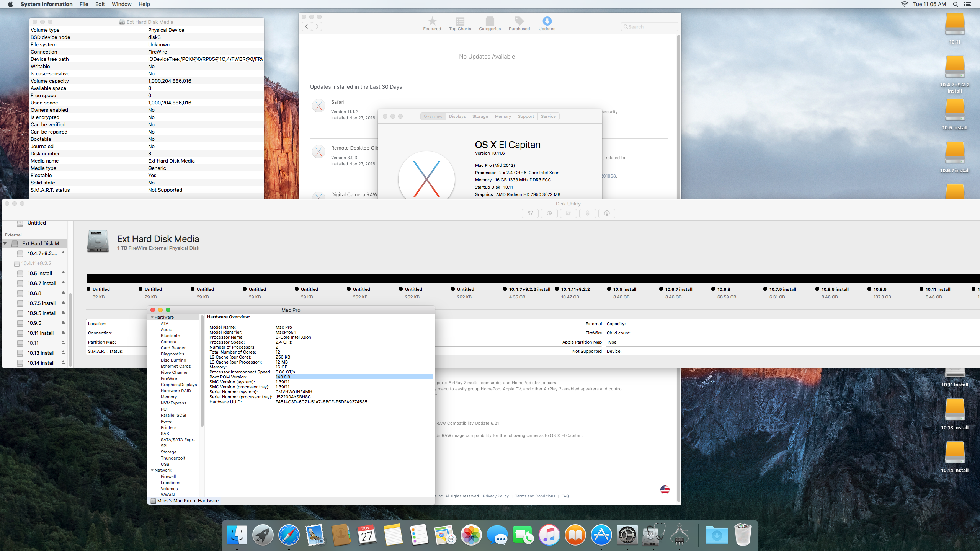Switch to the Displays tab in About This Mac

click(457, 116)
